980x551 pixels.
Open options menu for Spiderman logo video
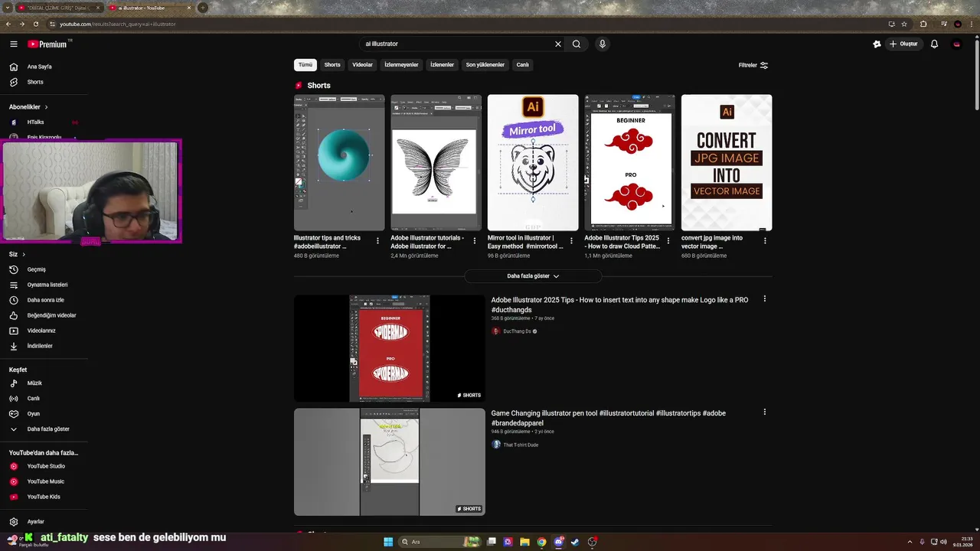click(x=764, y=299)
